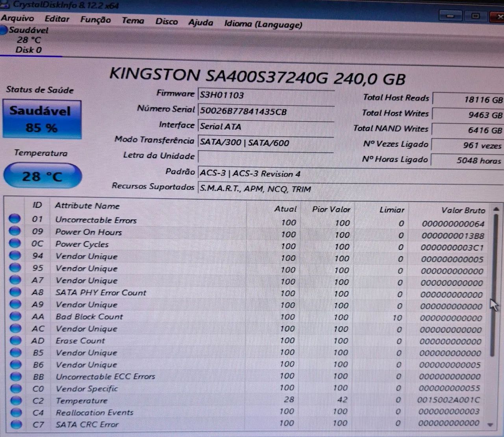Viewport: 504px width, 437px height.
Task: Open the Ajuda menu
Action: (x=200, y=22)
